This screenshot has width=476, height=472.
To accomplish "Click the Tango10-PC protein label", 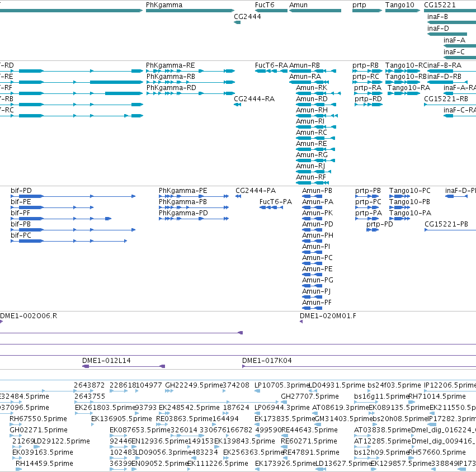I will coord(410,191).
